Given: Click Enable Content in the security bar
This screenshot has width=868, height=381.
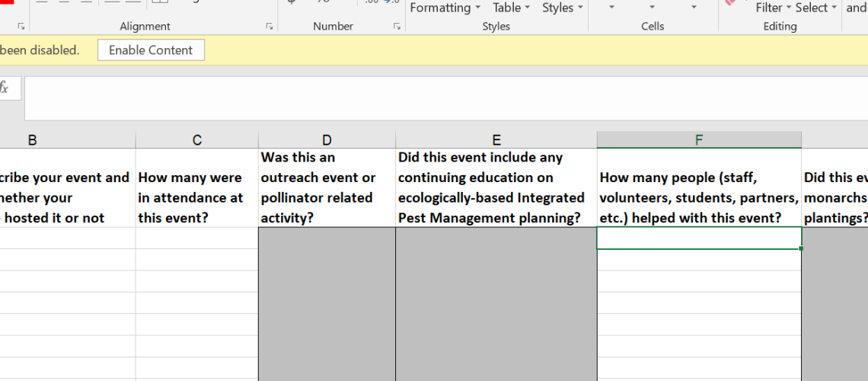Looking at the screenshot, I should [151, 50].
